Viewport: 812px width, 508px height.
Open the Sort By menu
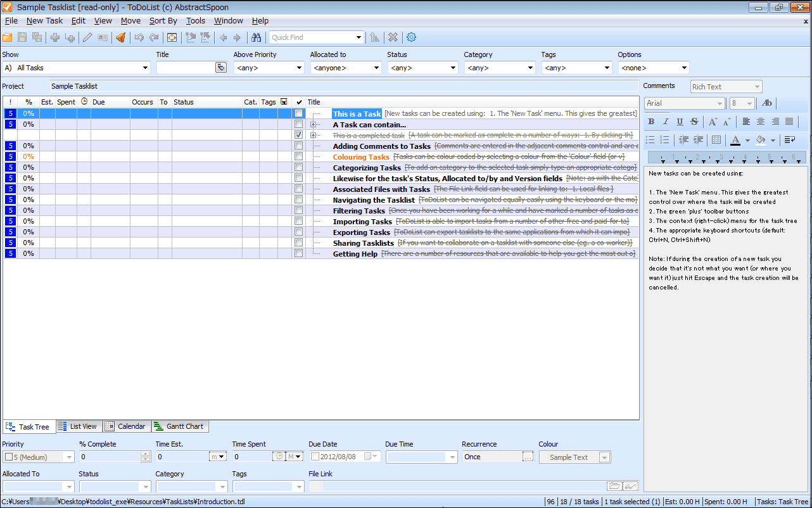[163, 21]
